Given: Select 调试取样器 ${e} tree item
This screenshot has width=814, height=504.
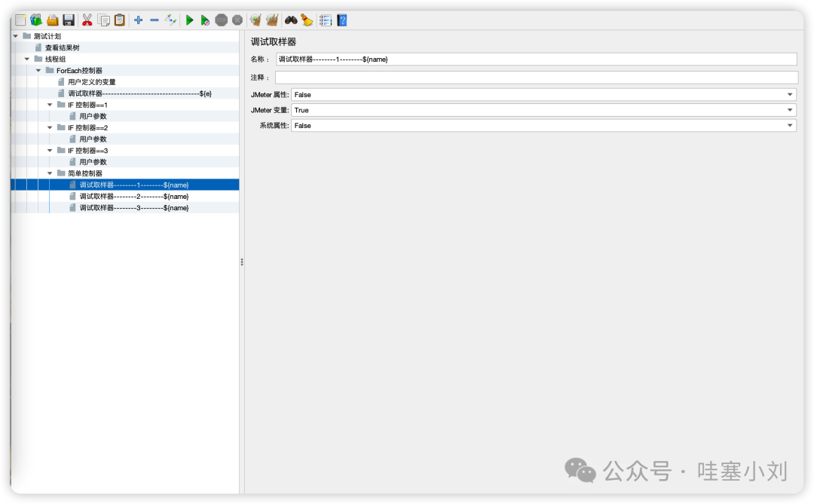Looking at the screenshot, I should [139, 93].
